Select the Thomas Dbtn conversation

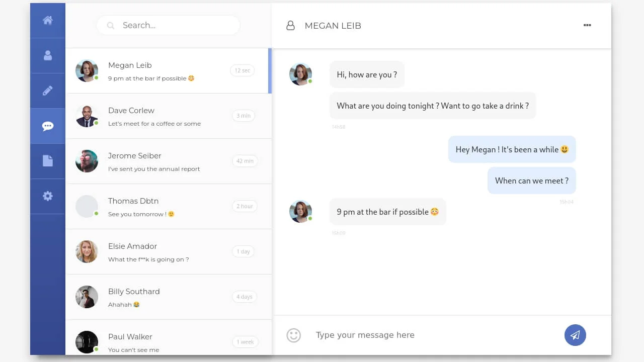pos(169,206)
